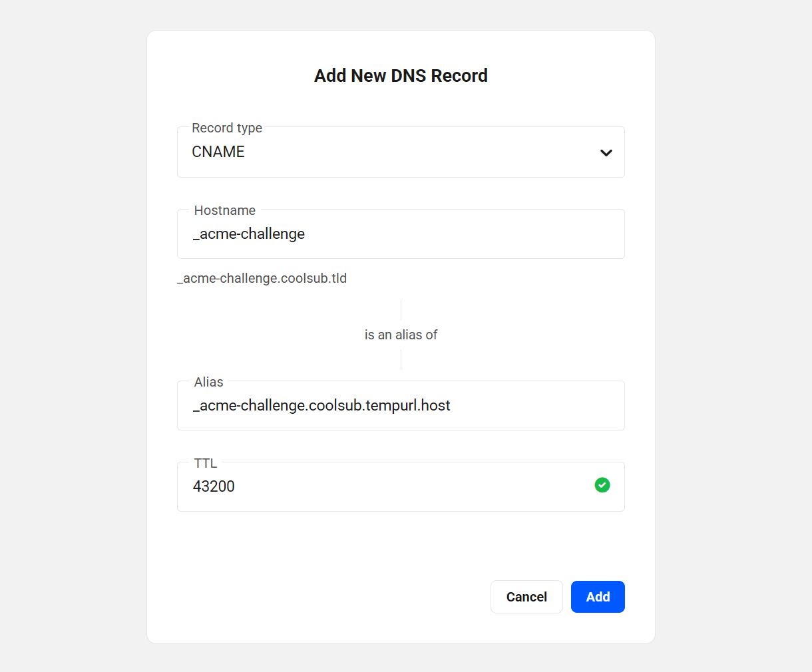Click the selected CNAME value text
This screenshot has height=672, width=812.
pyautogui.click(x=218, y=152)
